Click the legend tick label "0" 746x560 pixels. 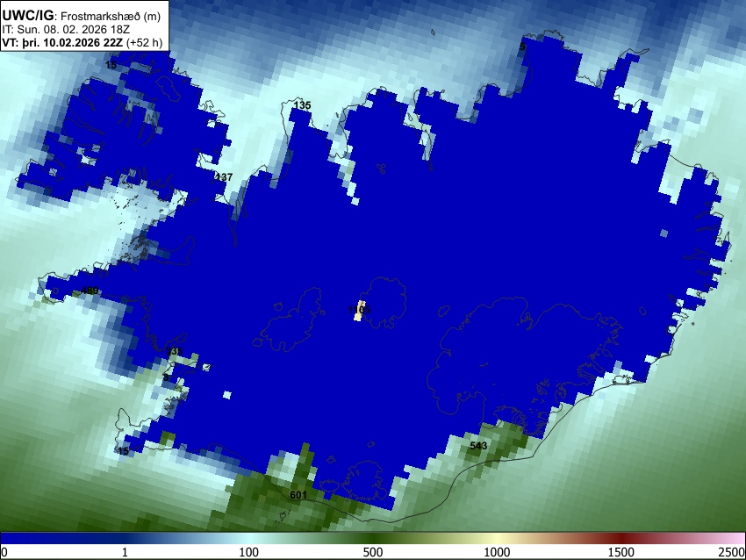(4, 552)
